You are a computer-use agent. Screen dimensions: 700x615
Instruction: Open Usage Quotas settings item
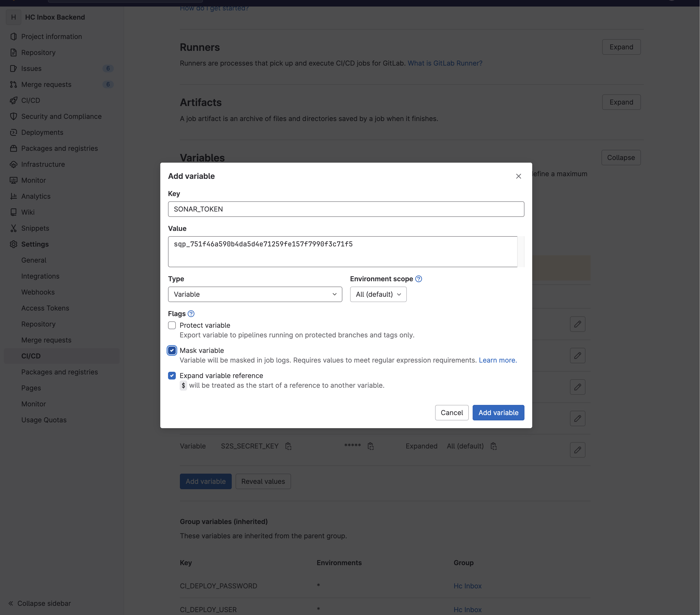pyautogui.click(x=44, y=420)
